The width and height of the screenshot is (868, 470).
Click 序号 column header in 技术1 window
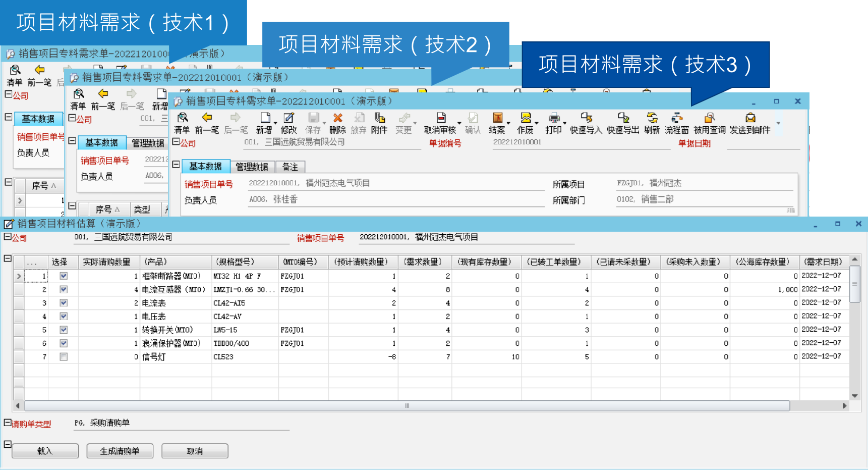pos(44,186)
